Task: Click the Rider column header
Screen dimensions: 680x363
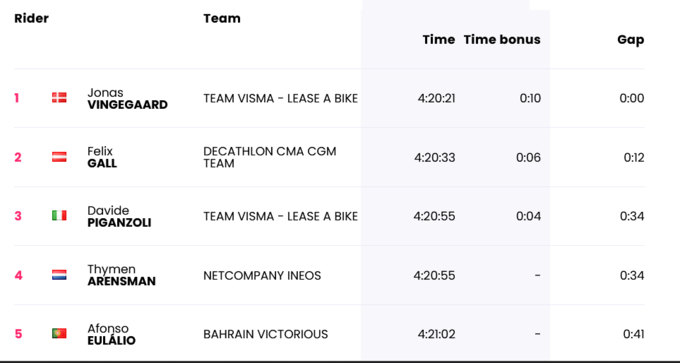Action: tap(31, 18)
